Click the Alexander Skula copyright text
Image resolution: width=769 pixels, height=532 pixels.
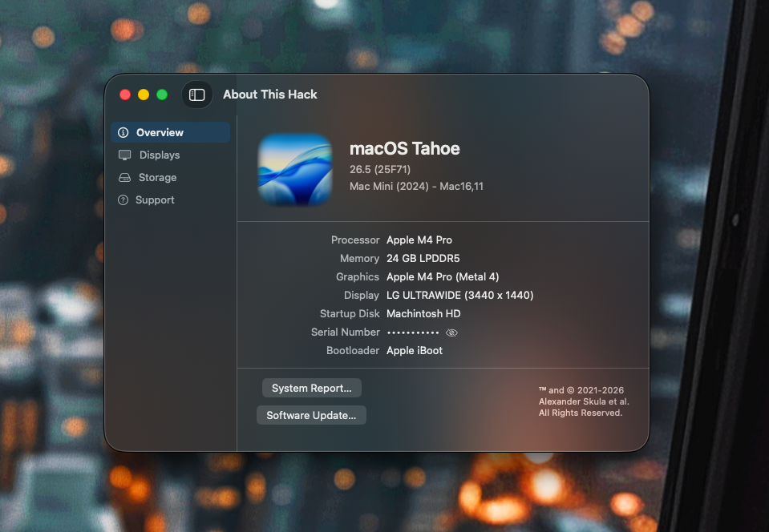pos(584,401)
